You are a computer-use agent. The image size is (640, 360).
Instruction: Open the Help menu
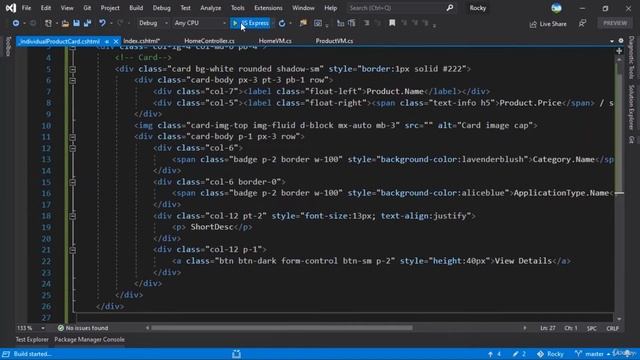pos(330,8)
